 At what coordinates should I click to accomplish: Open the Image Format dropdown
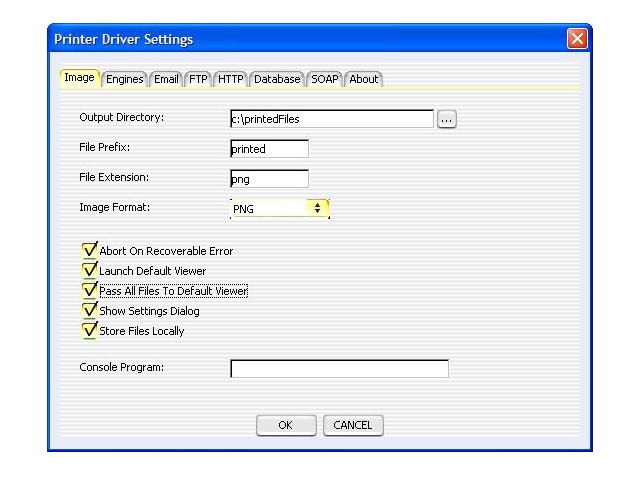tap(280, 209)
